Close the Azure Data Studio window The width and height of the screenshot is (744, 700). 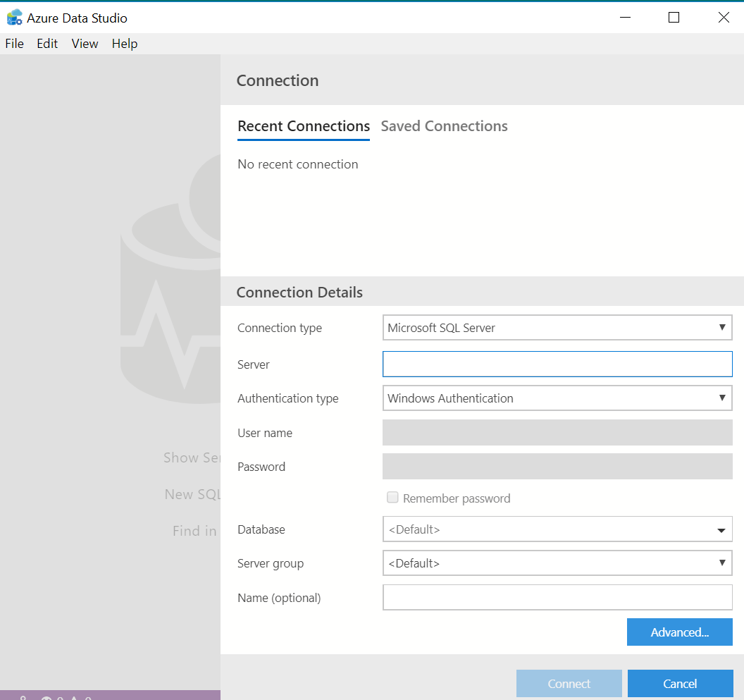(x=724, y=18)
